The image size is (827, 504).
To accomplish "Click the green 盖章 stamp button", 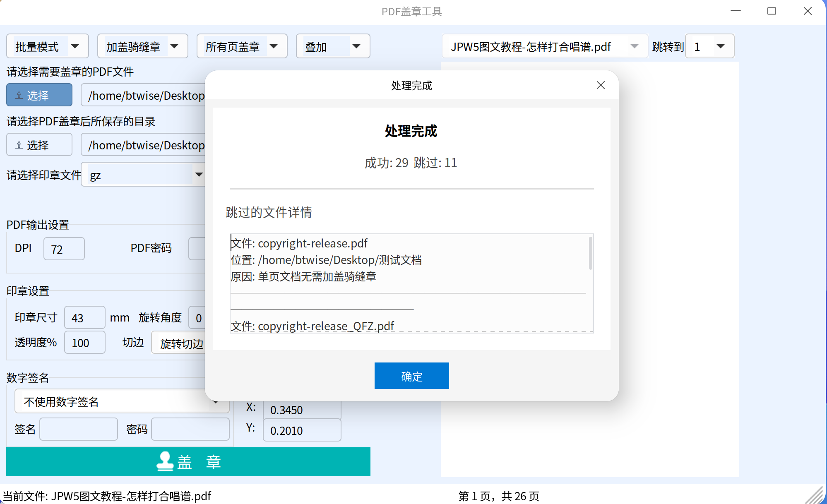I will [188, 461].
